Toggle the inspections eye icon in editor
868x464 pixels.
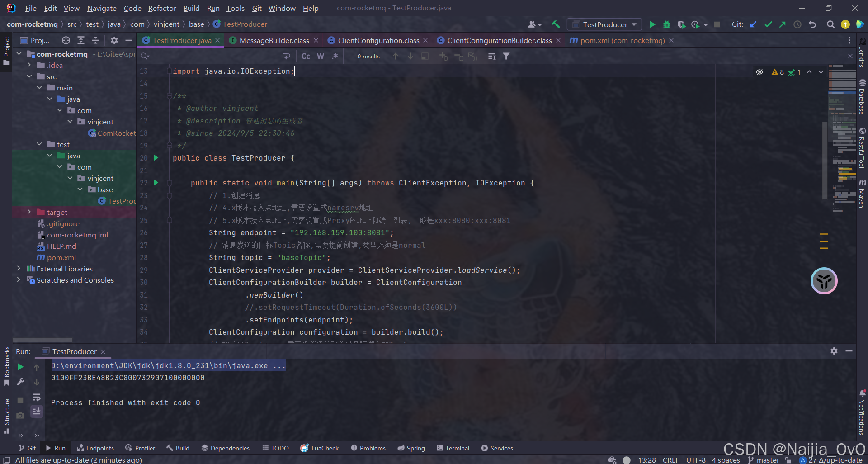point(759,72)
